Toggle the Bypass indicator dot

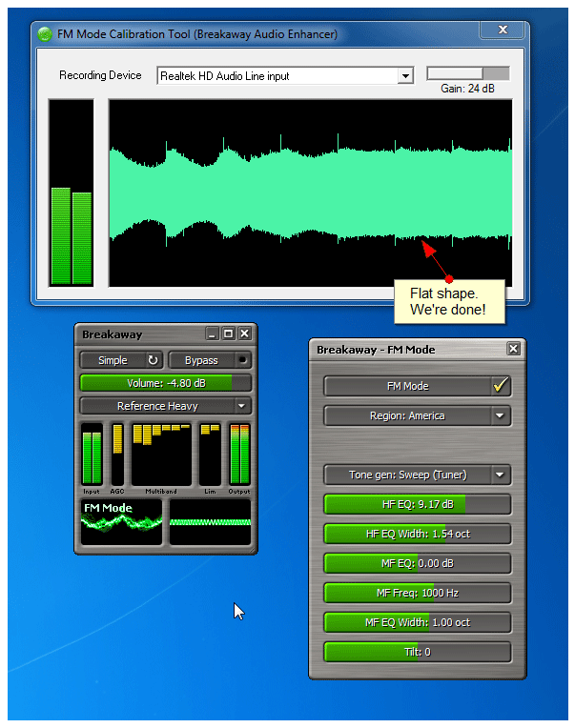tap(242, 360)
